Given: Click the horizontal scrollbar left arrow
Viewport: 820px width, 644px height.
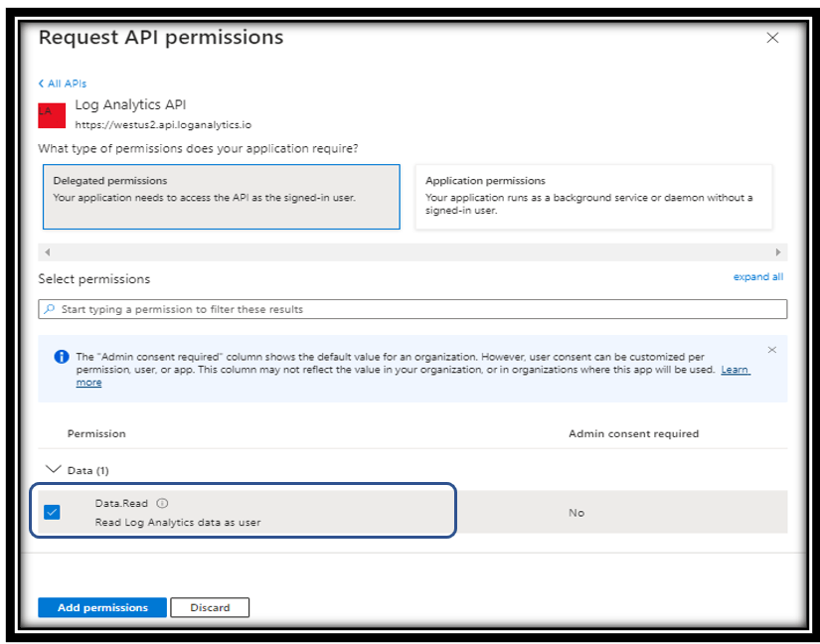Looking at the screenshot, I should pyautogui.click(x=48, y=252).
